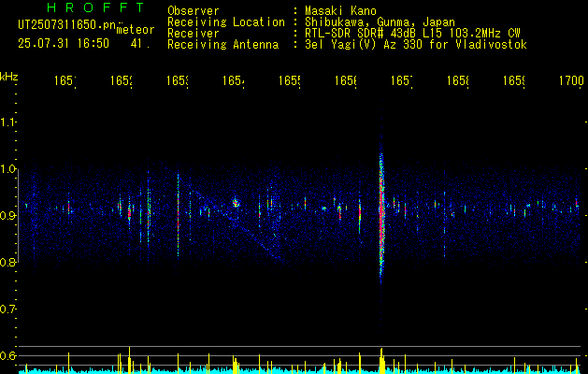The height and width of the screenshot is (374, 588).
Task: Select the RTL-SDR SDR# 43dB receiver details
Action: [x=412, y=34]
